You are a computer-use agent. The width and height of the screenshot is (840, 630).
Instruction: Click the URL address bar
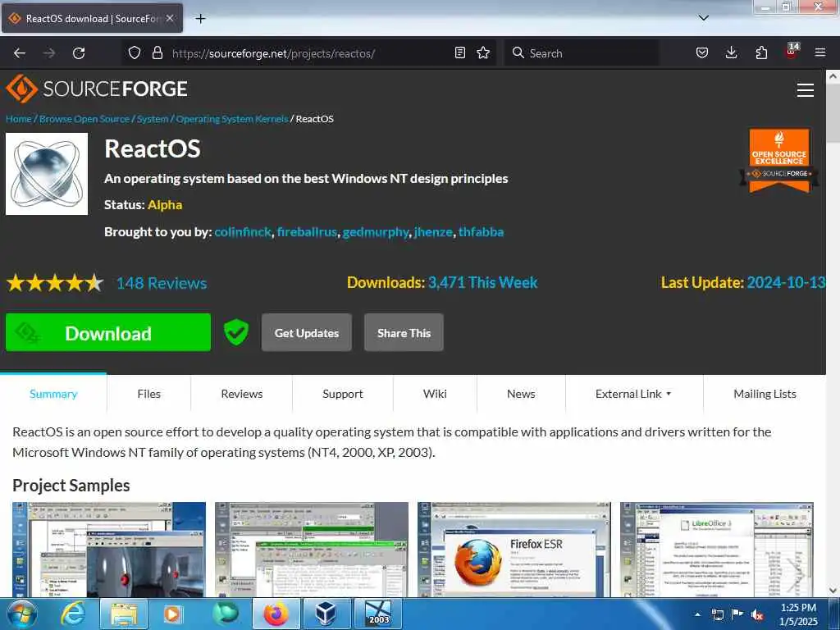(311, 53)
